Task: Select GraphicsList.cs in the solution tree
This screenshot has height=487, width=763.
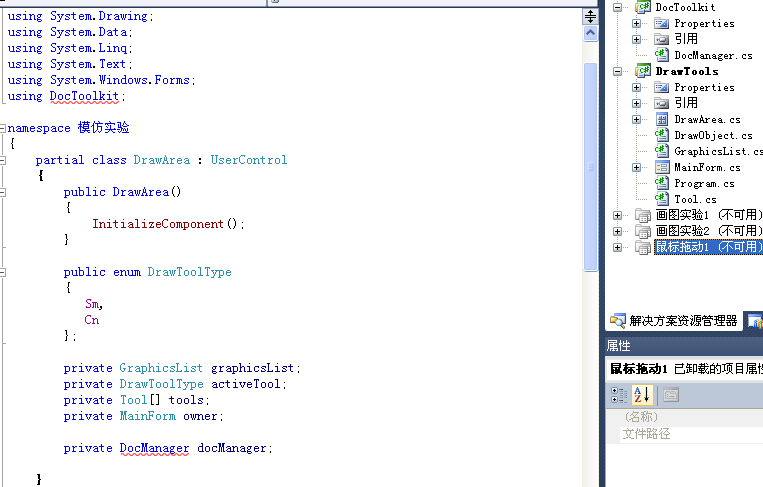Action: [x=718, y=152]
